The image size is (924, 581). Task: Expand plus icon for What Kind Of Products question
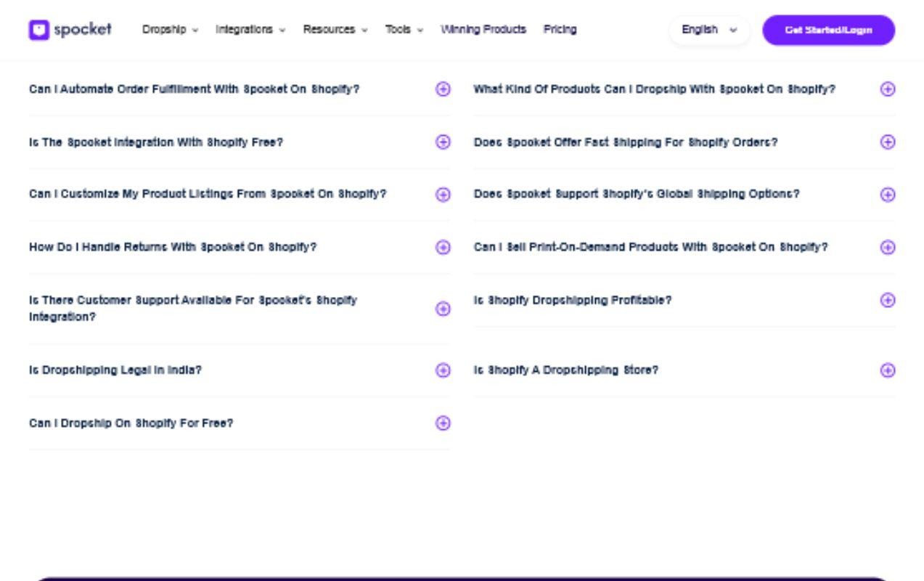point(887,89)
